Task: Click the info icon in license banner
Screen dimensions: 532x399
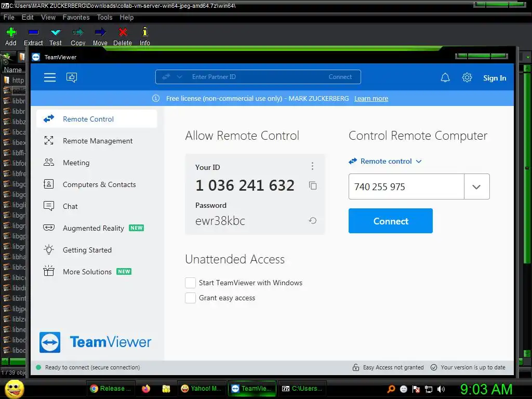Action: 156,98
